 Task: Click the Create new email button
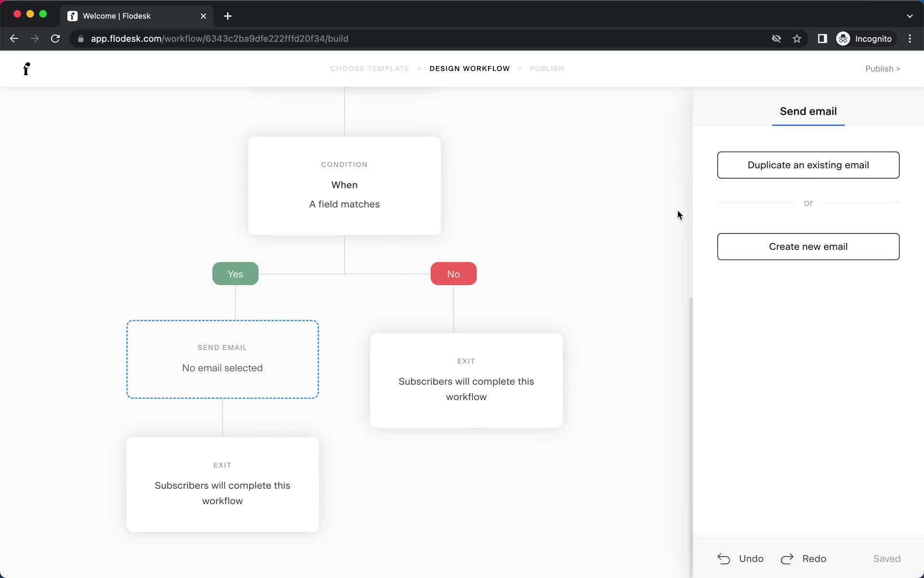[x=808, y=246]
